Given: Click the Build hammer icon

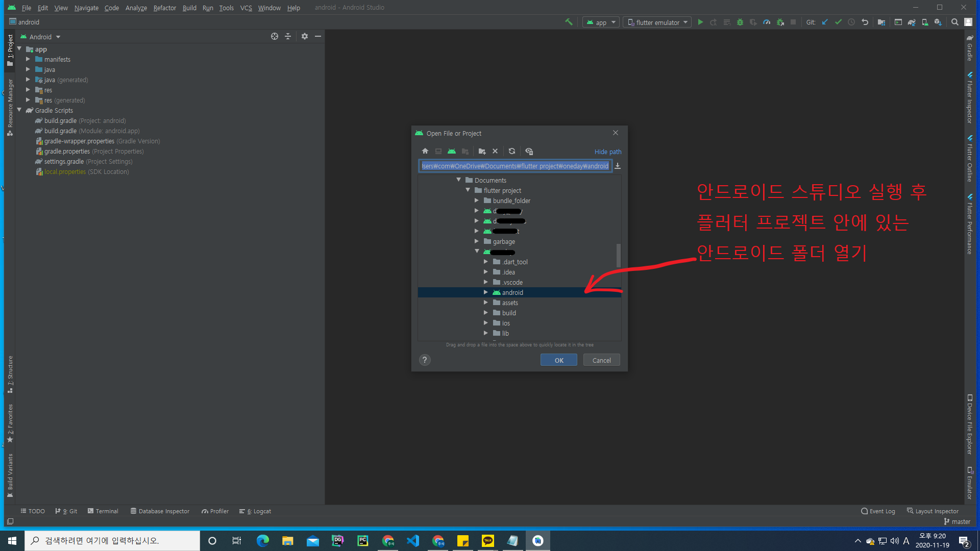Looking at the screenshot, I should [569, 22].
